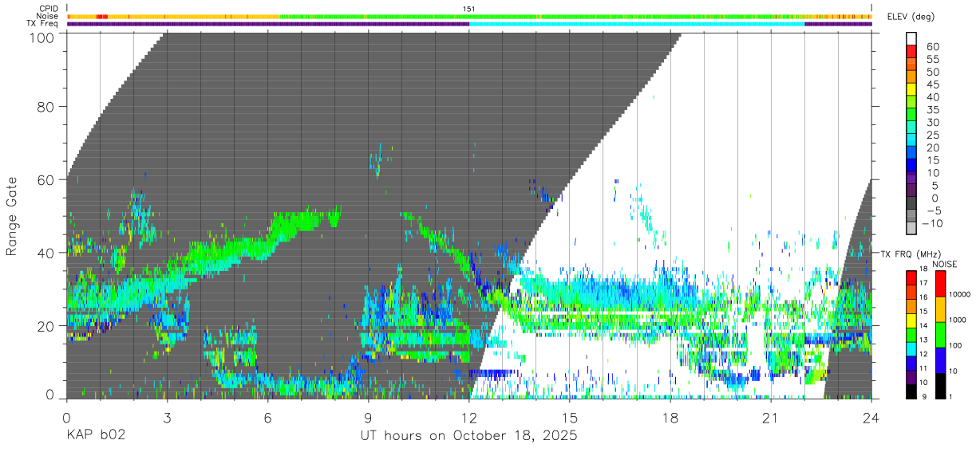Click the x-axis tick label "3"
Viewport: 980px width, 452px height.
click(x=167, y=417)
